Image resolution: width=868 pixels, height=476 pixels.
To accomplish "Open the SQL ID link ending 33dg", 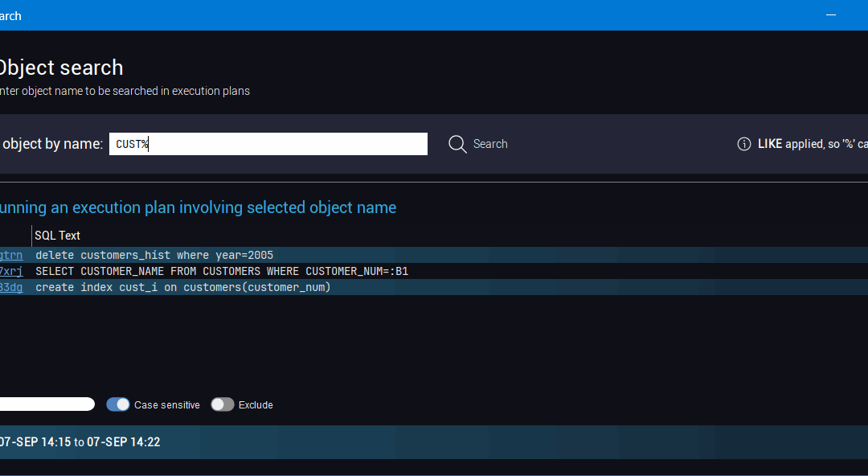I will [x=11, y=287].
